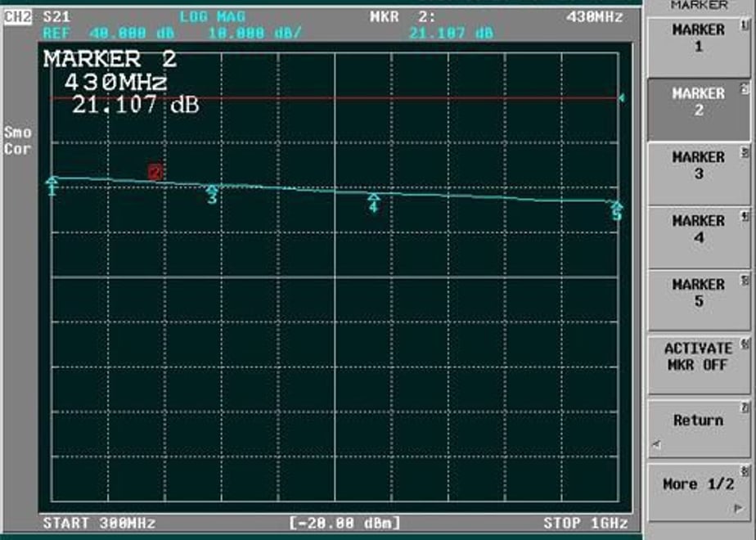
Task: Click the large MARKER 2 title text
Action: [110, 59]
